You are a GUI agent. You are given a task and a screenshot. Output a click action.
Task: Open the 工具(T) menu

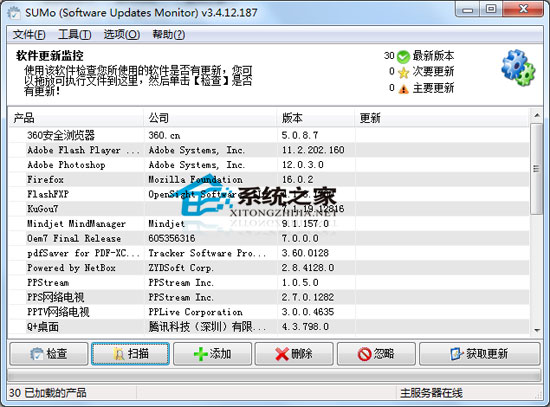click(75, 34)
